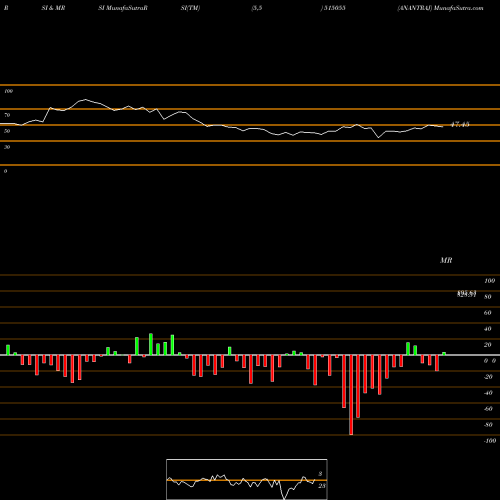Image resolution: width=500 pixels, height=500 pixels.
Task: Click the 'SI(TM)' header label
Action: pyautogui.click(x=190, y=8)
